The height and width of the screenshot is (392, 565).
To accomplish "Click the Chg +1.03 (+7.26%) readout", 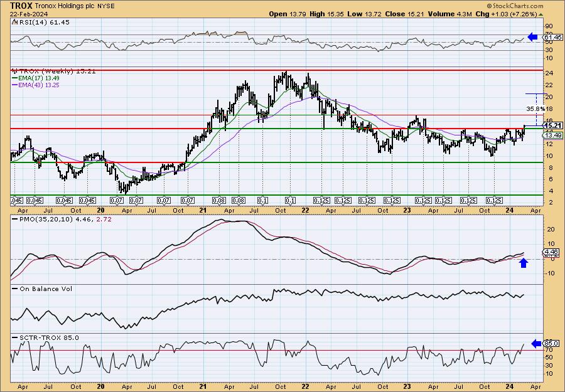I will (x=508, y=14).
